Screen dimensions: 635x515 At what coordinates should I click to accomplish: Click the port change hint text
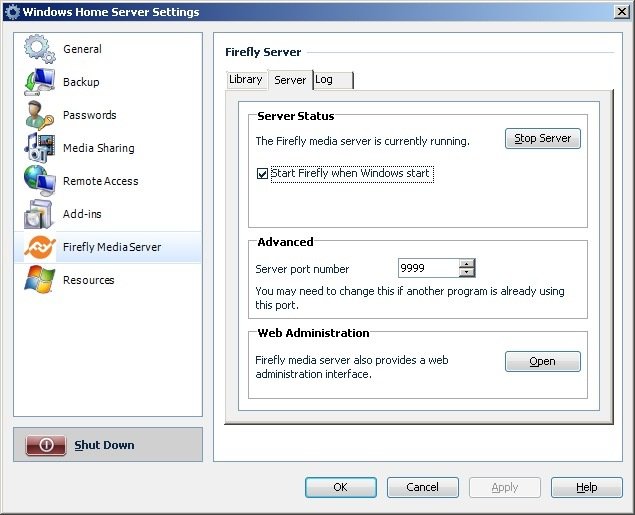pyautogui.click(x=410, y=298)
